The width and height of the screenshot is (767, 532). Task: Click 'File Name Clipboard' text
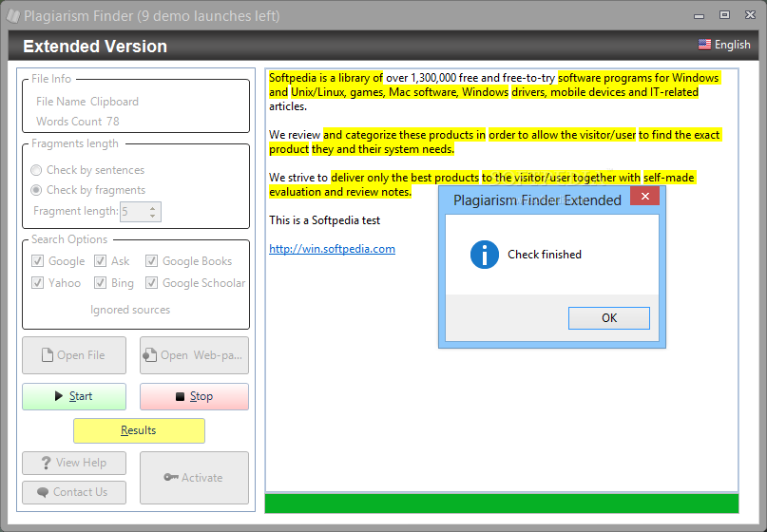pyautogui.click(x=87, y=102)
